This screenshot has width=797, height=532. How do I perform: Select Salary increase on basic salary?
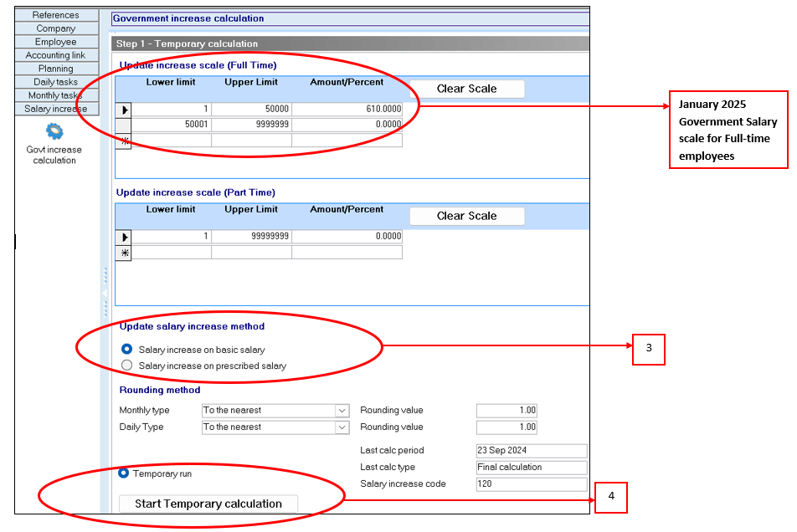(x=127, y=349)
